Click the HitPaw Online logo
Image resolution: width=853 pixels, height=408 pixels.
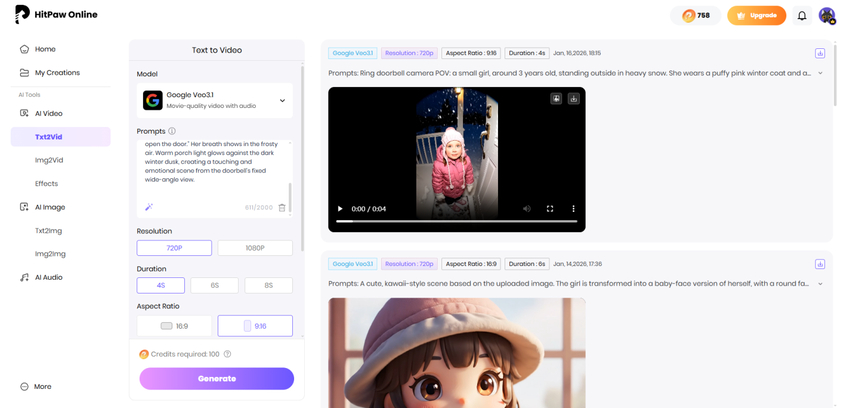[x=56, y=15]
